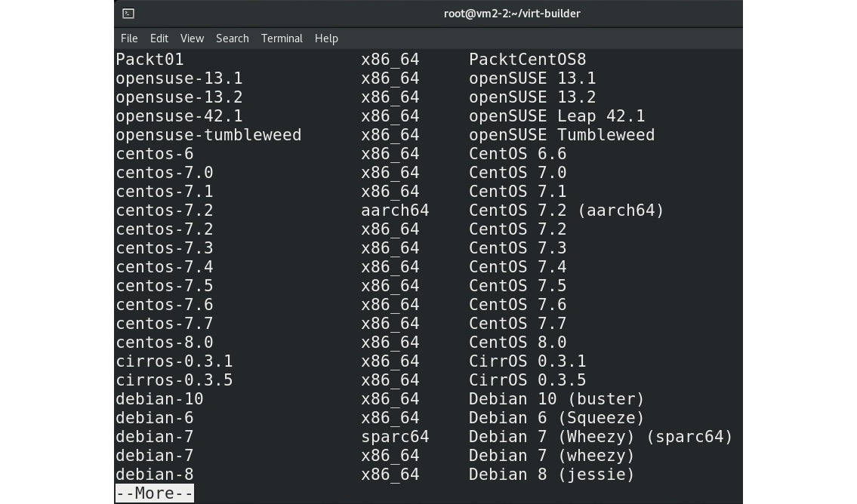Click the centos-7.1 entry

tap(165, 191)
